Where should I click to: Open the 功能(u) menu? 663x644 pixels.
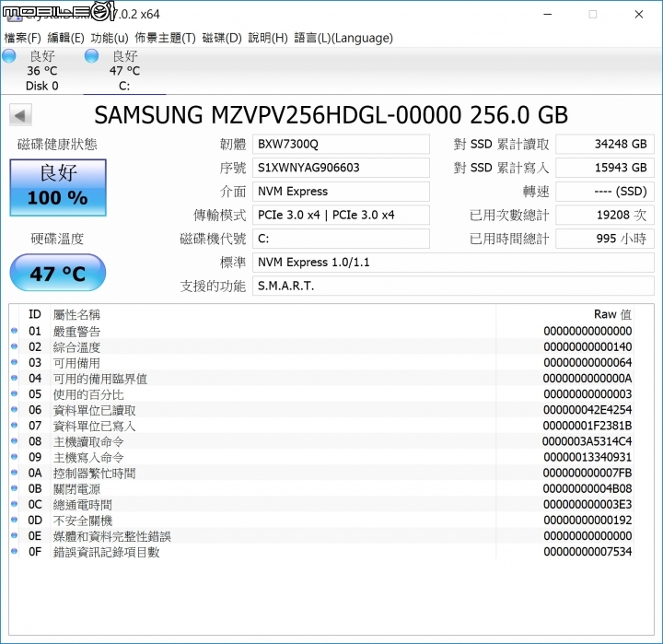click(x=110, y=38)
